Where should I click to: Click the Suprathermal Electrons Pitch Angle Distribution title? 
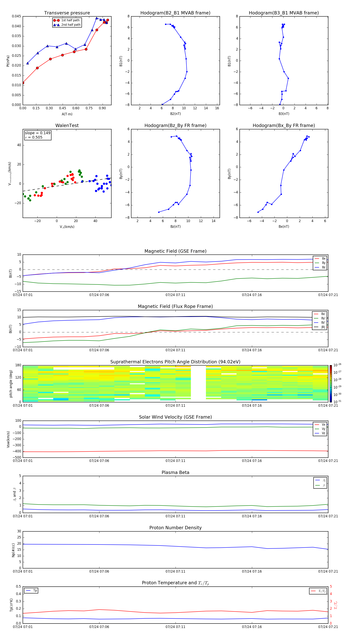click(175, 362)
